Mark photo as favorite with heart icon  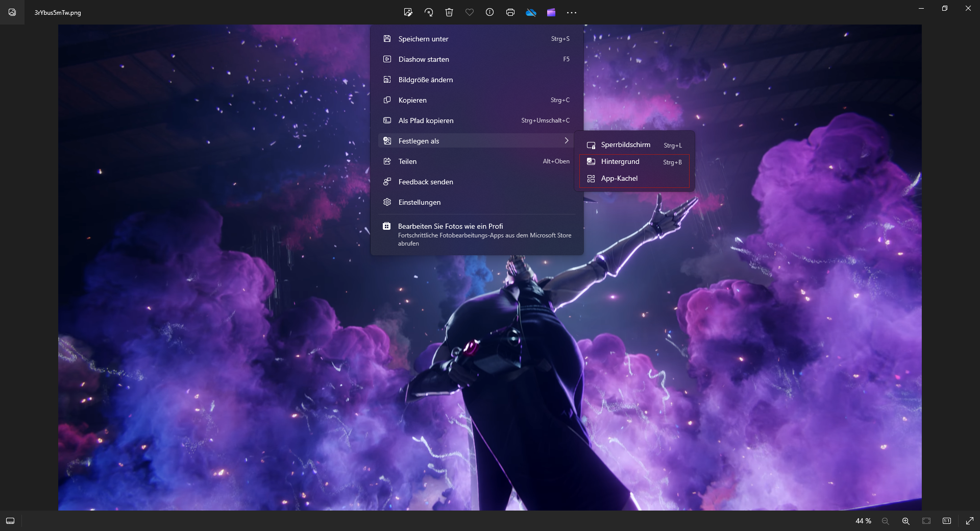click(x=470, y=12)
